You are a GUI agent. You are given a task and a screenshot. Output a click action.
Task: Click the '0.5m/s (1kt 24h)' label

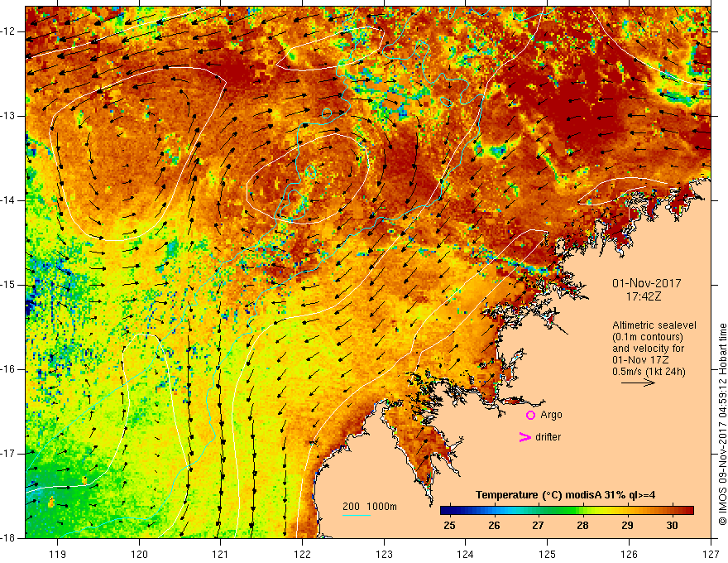649,372
